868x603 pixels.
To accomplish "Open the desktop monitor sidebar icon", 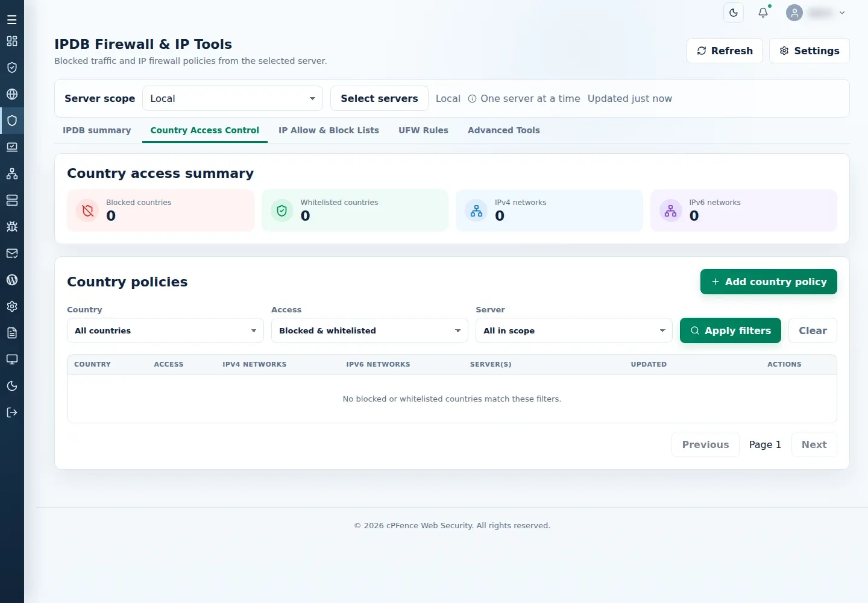I will pyautogui.click(x=12, y=359).
